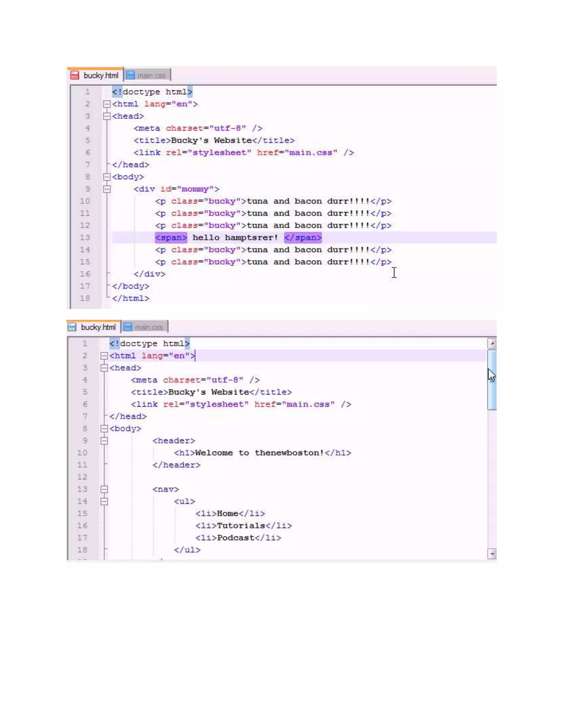Click the paragraph on line 15 of the upper editor

coord(273,262)
